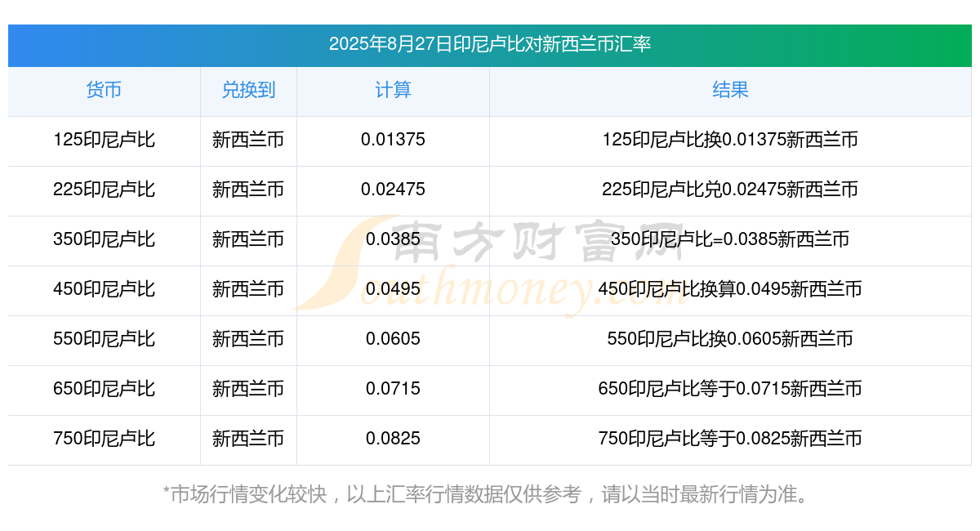
Task: Click result 350印尼卢比=0.0385新西兰币
Action: click(730, 239)
